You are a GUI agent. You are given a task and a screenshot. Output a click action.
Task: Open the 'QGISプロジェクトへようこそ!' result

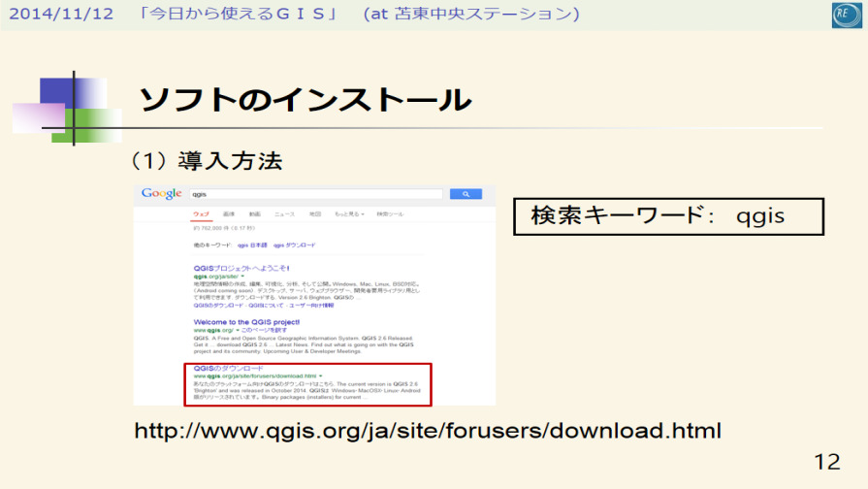click(241, 268)
